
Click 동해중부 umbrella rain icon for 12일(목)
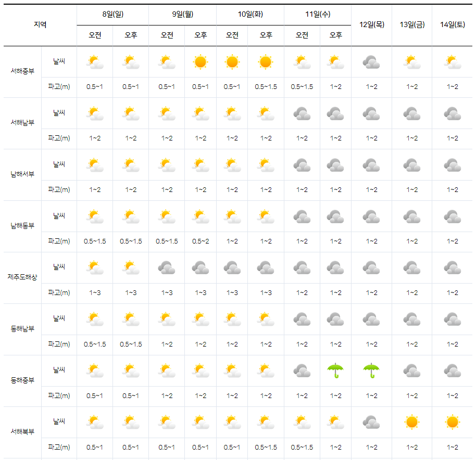pos(371,370)
